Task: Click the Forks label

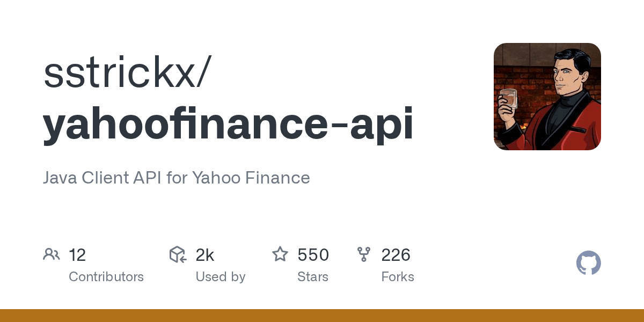Action: coord(398,277)
